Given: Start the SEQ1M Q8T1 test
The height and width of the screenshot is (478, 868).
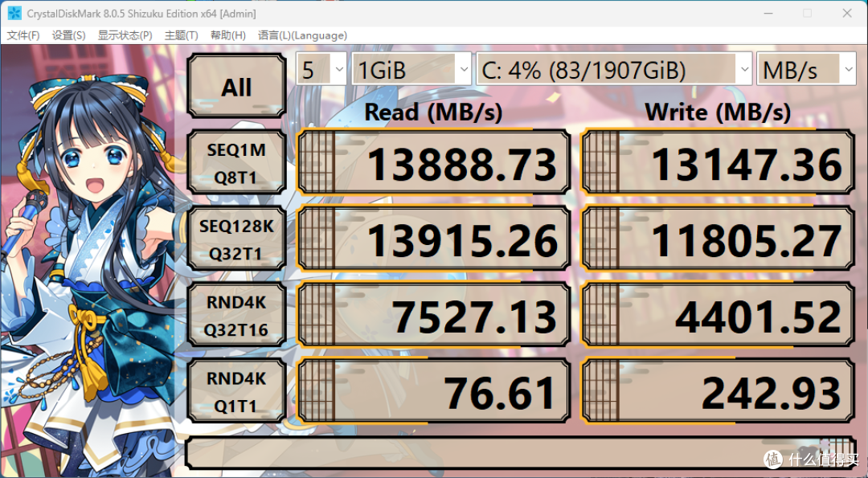Looking at the screenshot, I should [236, 162].
